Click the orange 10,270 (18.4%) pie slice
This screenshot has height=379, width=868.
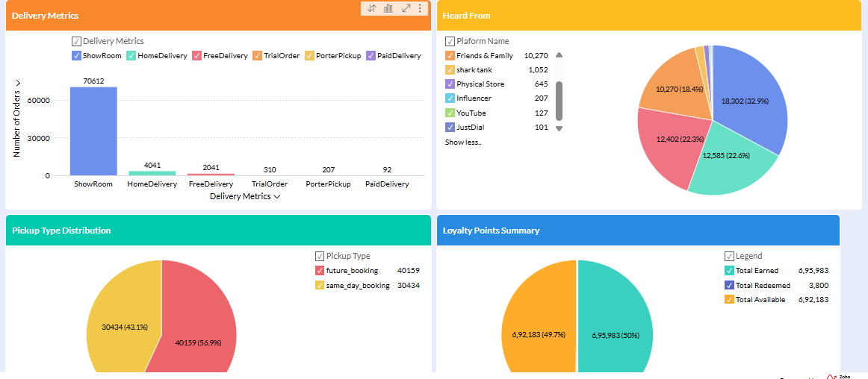coord(679,89)
